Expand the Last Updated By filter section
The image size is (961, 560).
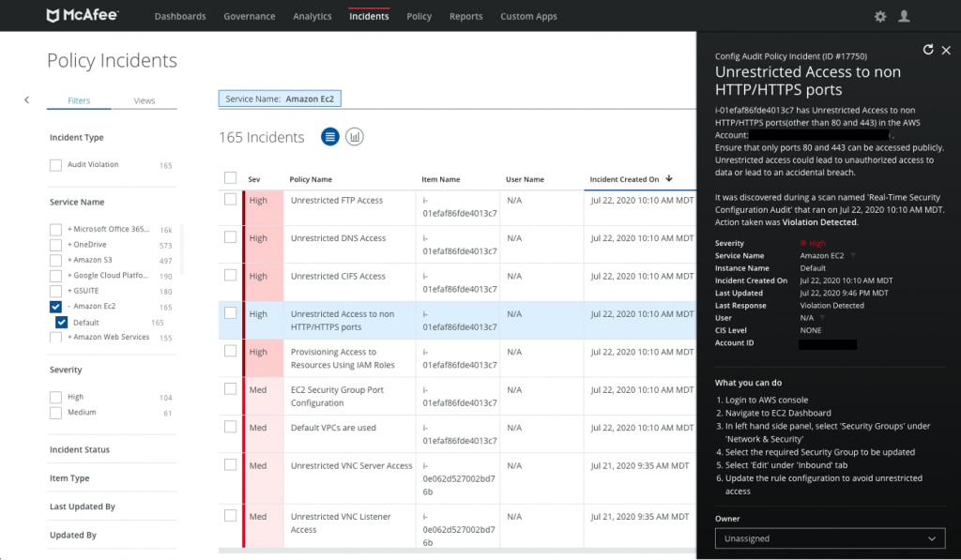(x=83, y=507)
